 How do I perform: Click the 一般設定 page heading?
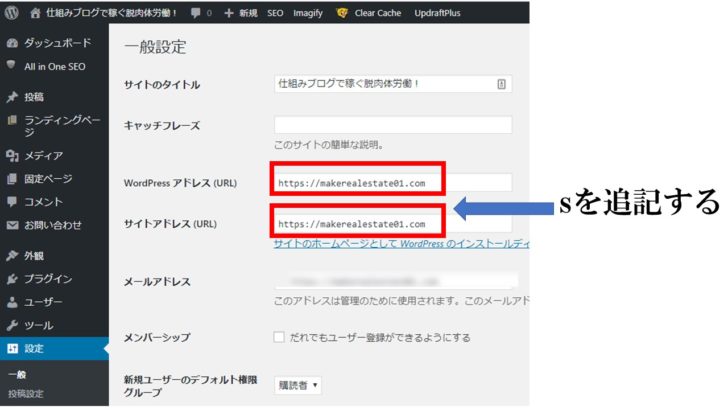click(x=155, y=47)
